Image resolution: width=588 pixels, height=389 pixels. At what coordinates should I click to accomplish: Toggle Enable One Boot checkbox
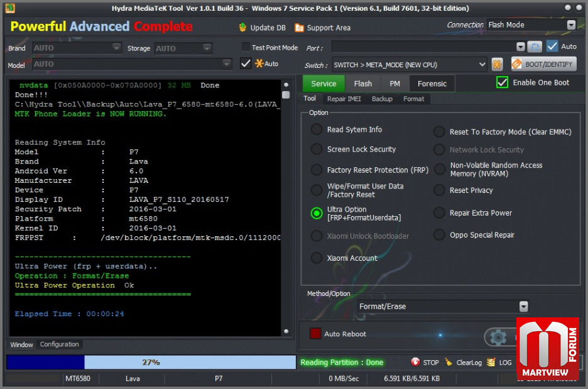(x=502, y=82)
